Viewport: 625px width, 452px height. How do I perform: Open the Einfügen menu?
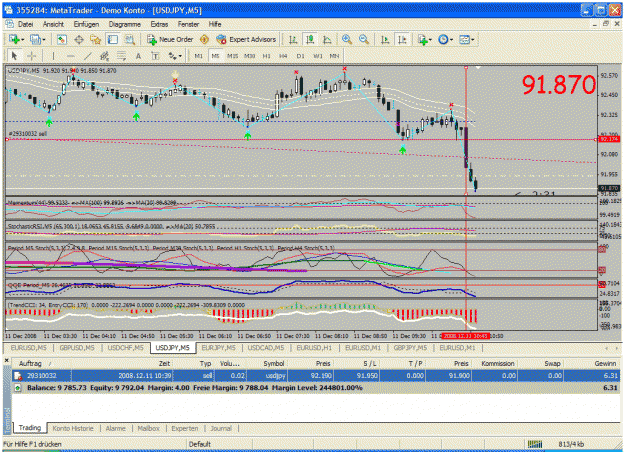point(86,24)
